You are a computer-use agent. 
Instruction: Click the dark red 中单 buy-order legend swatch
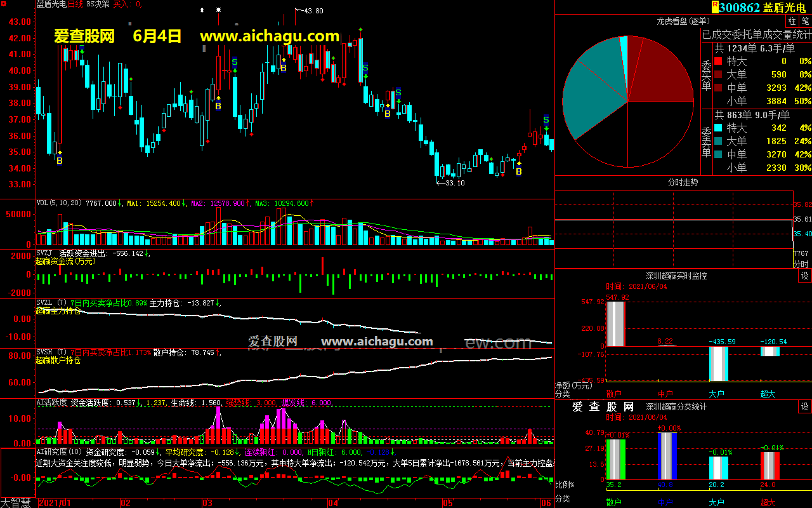point(718,88)
